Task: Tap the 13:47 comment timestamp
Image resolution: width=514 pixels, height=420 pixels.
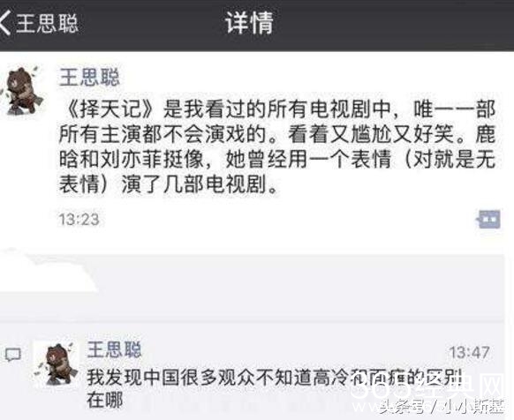Action: click(469, 353)
